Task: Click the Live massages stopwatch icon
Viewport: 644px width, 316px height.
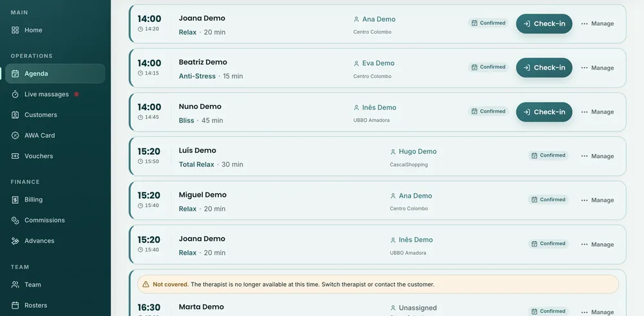Action: 15,94
